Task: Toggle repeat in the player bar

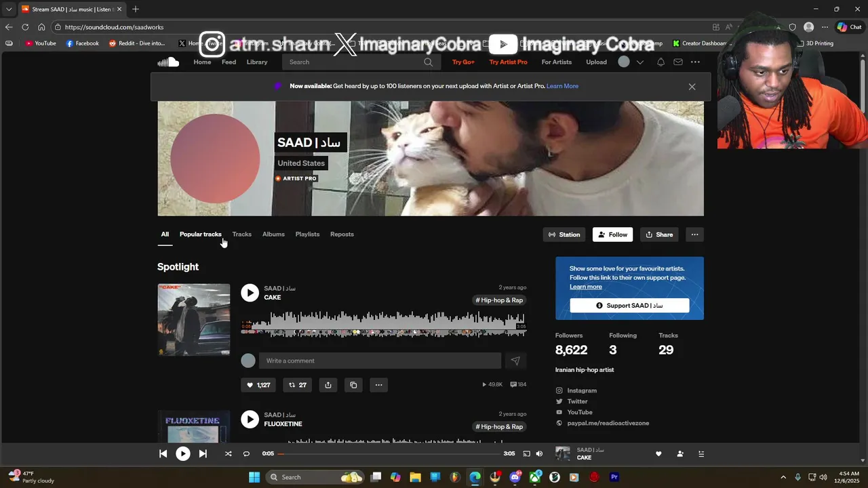Action: [x=246, y=454]
